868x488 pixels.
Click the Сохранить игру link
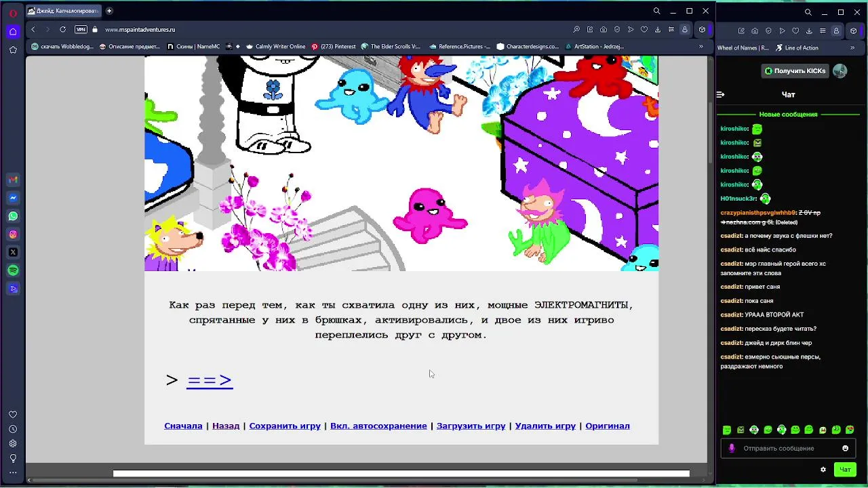point(285,426)
